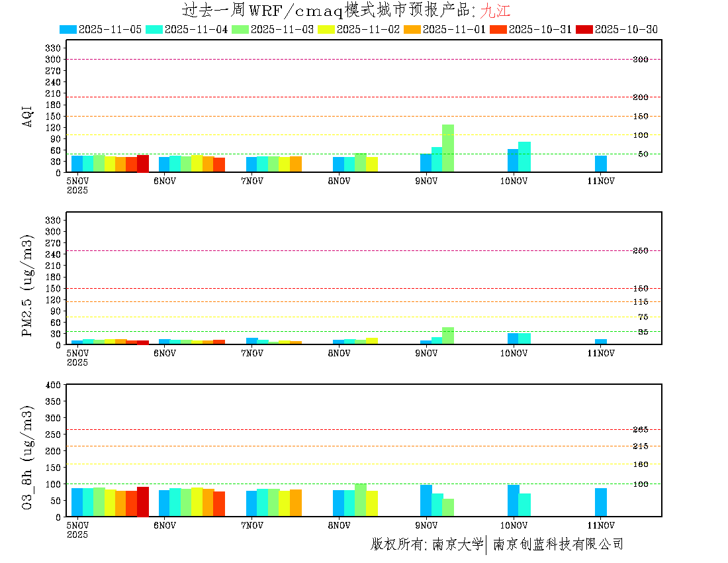Click the 250 threshold label in PM2.5 chart
This screenshot has height=563, width=728.
click(x=640, y=251)
